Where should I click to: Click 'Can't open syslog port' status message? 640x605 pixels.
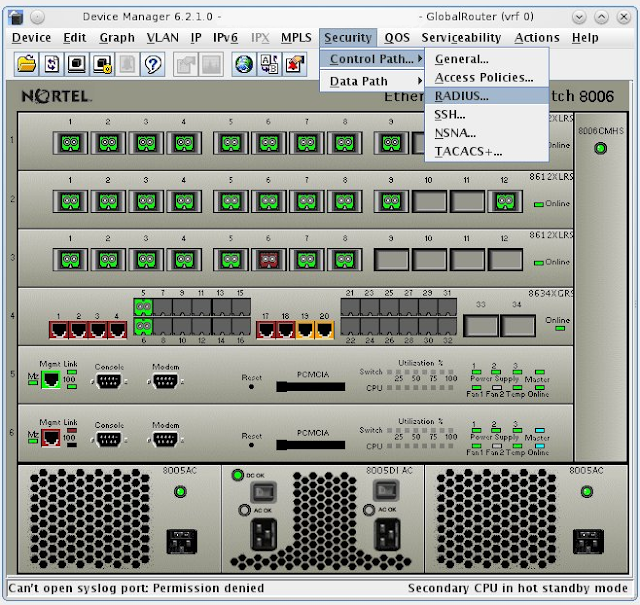click(136, 588)
